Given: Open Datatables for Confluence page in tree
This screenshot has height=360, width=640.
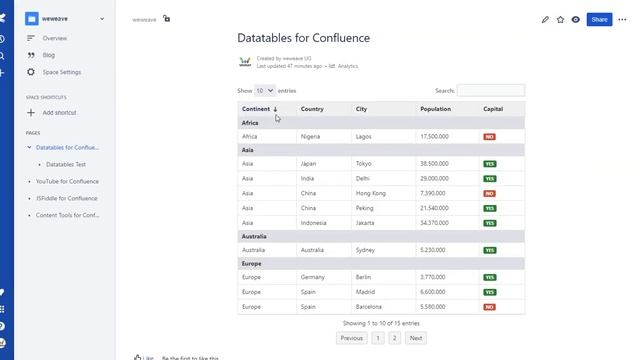Looking at the screenshot, I should pyautogui.click(x=67, y=147).
